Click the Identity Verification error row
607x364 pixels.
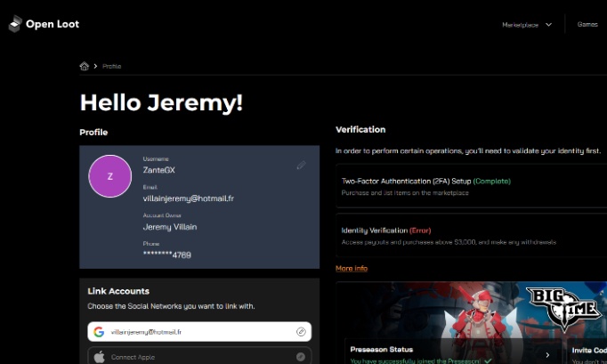472,235
